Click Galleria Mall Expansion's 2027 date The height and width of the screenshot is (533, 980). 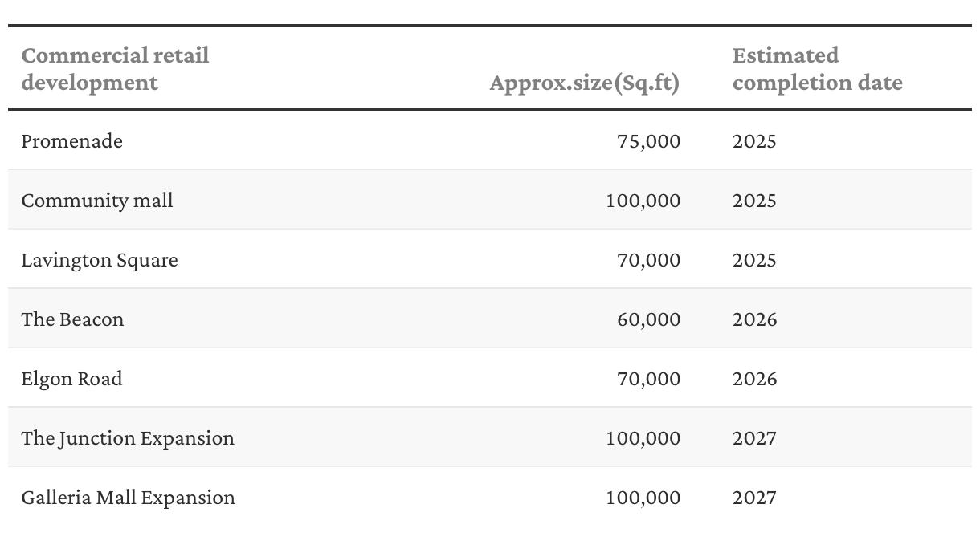(754, 498)
